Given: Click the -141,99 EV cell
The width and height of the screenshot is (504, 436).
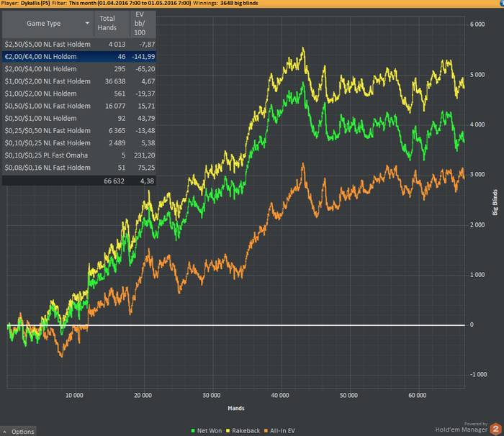Looking at the screenshot, I should coord(143,57).
